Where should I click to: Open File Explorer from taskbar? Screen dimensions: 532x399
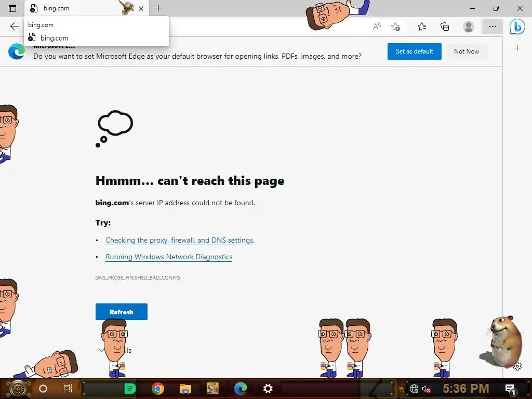click(185, 389)
